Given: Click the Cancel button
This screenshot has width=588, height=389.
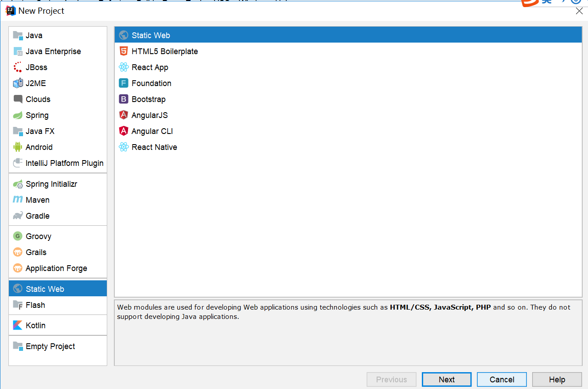Looking at the screenshot, I should [502, 380].
